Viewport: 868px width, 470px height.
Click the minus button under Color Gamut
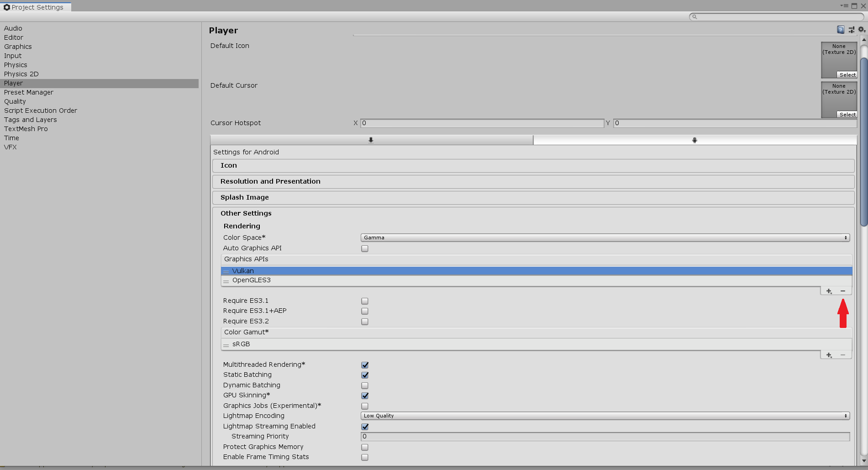tap(842, 354)
